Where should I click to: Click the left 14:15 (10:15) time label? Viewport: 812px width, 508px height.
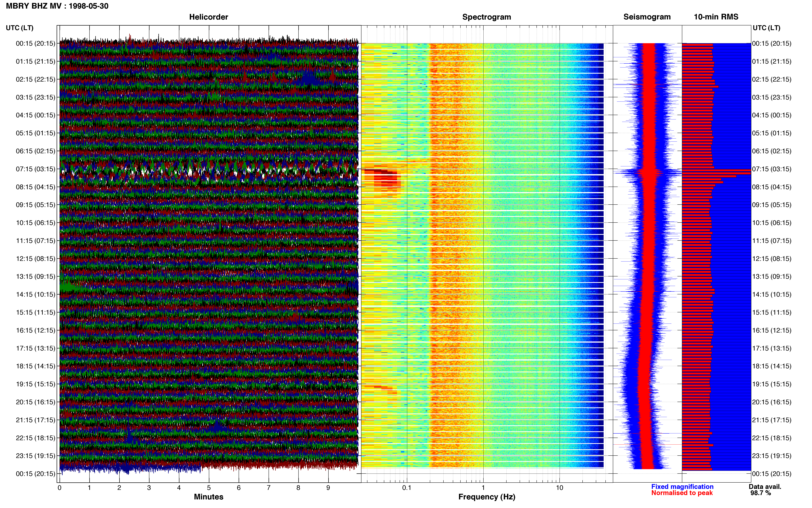(x=36, y=294)
